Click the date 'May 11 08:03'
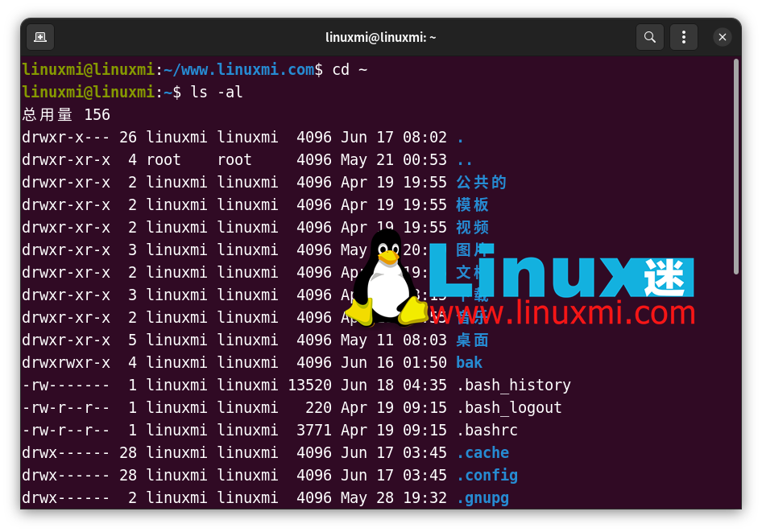Viewport: 762px width, 532px height. point(394,340)
